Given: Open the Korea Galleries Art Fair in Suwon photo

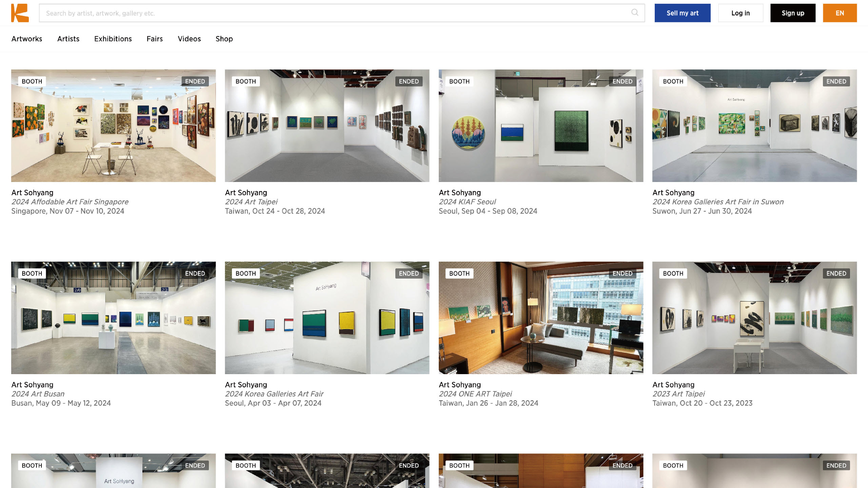Looking at the screenshot, I should click(754, 126).
